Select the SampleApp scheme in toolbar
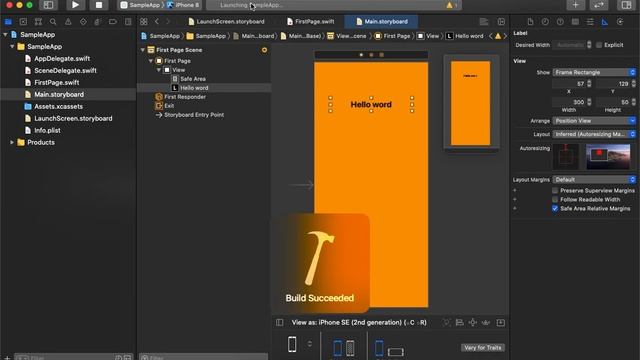Screen dimensions: 640x360 coord(140,5)
